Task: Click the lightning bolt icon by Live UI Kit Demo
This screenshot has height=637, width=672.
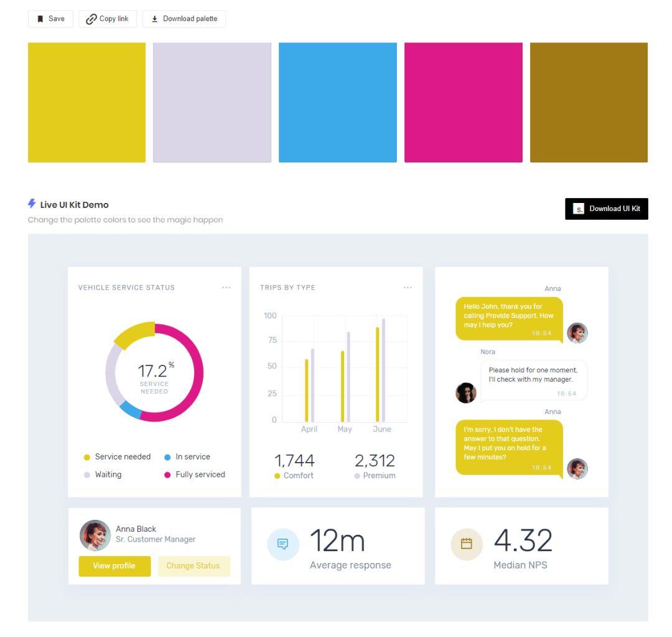Action: 32,204
